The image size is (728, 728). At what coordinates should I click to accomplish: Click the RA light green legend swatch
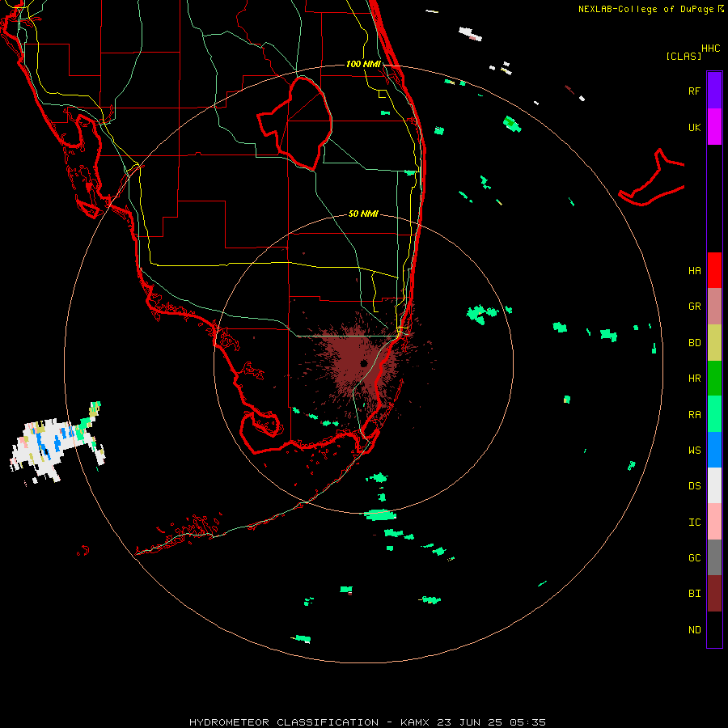[714, 414]
